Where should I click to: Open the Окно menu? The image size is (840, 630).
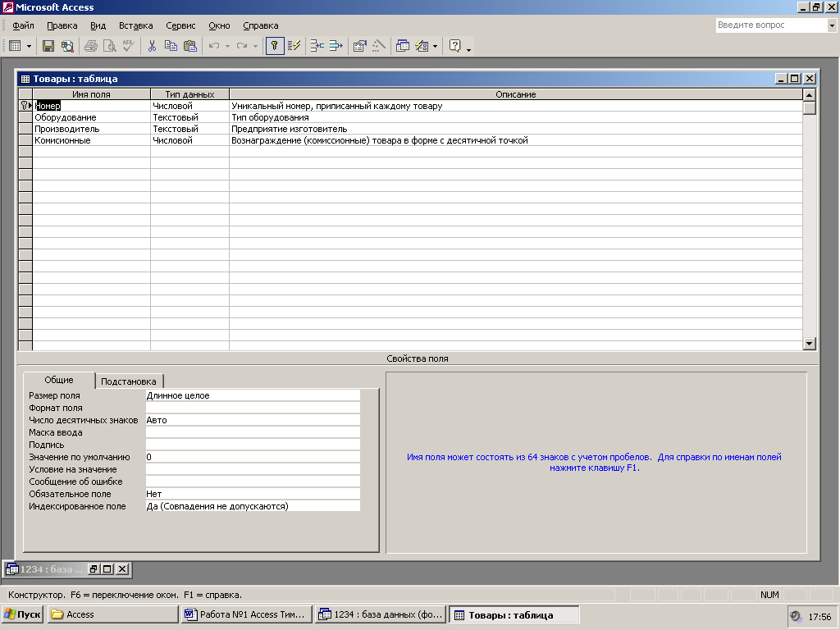(x=219, y=25)
